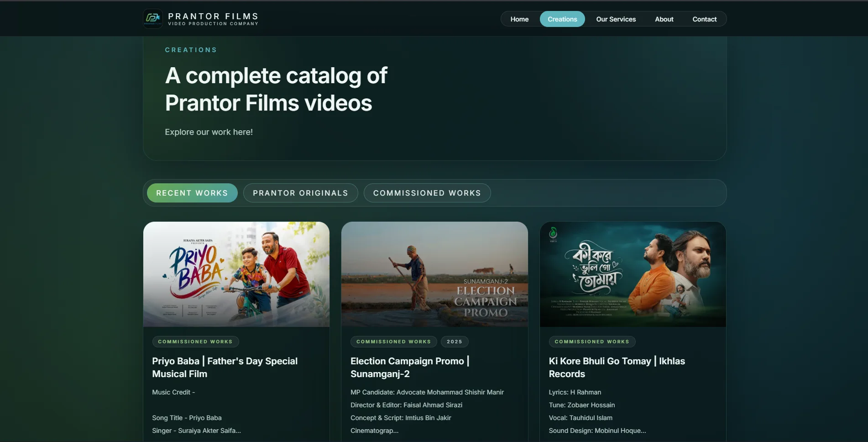This screenshot has width=868, height=442.
Task: Select the Creations nav item
Action: pyautogui.click(x=562, y=19)
